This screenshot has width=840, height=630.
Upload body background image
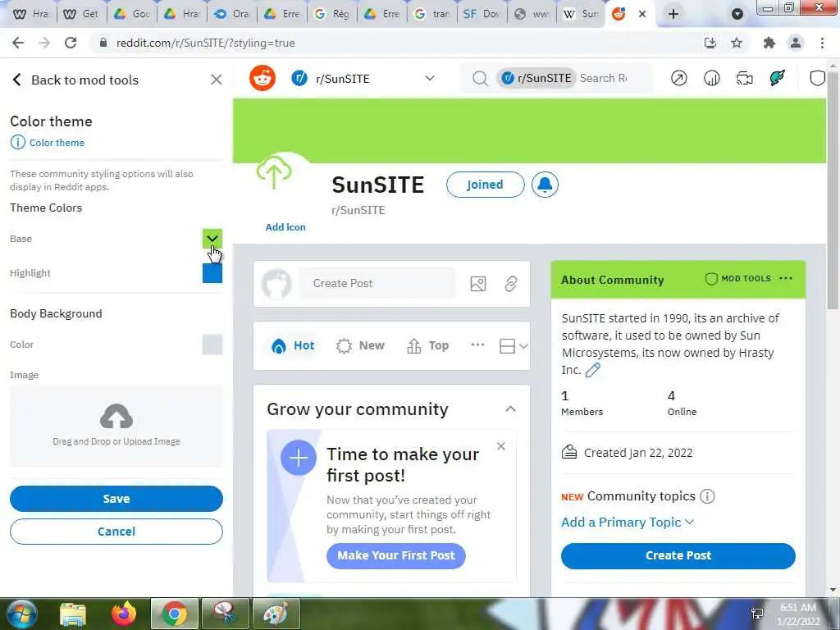click(116, 426)
